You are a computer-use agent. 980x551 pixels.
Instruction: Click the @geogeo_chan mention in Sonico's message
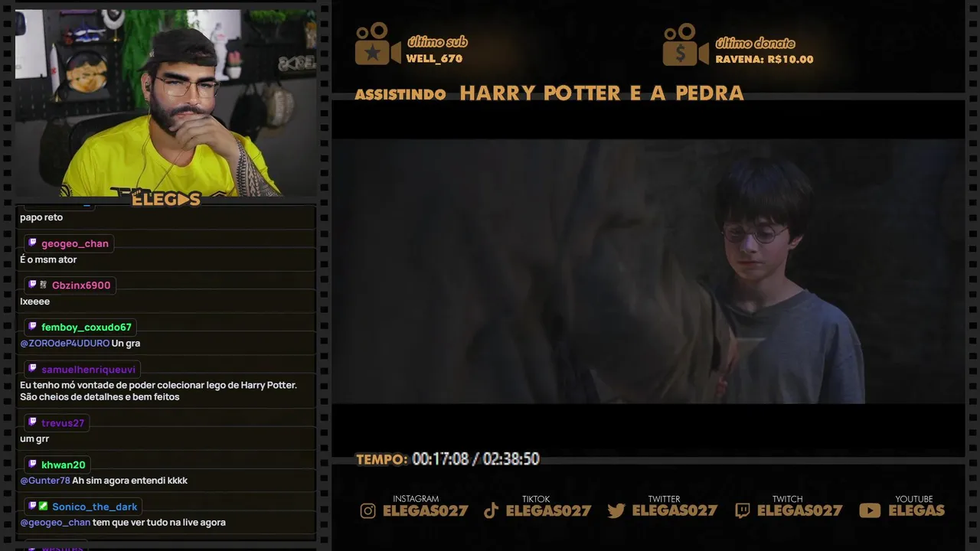pos(55,523)
